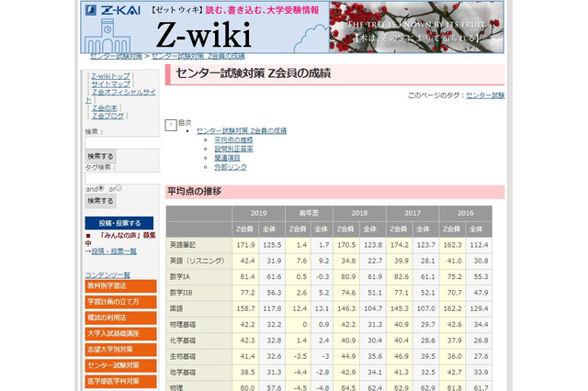Viewport: 588px width, 391px height.
Task: Click the 検索 keyword input field
Action: (122, 142)
